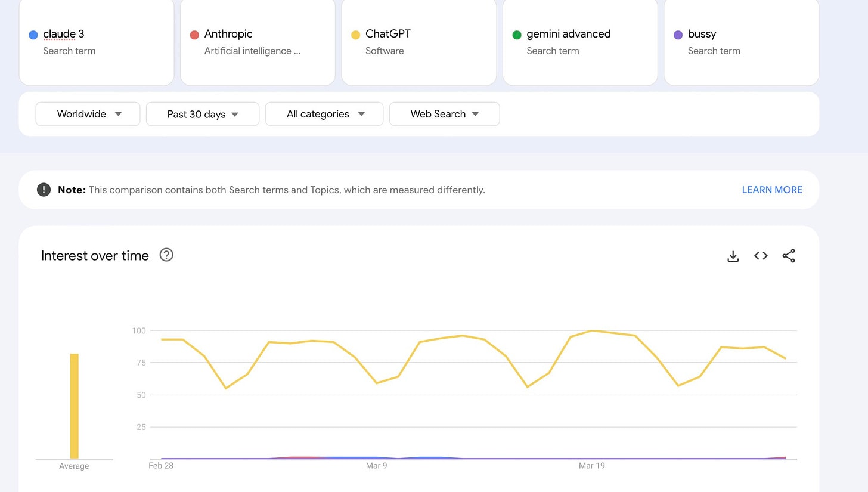Click the yellow ChatGPT color dot
Image resolution: width=868 pixels, height=492 pixels.
[355, 35]
